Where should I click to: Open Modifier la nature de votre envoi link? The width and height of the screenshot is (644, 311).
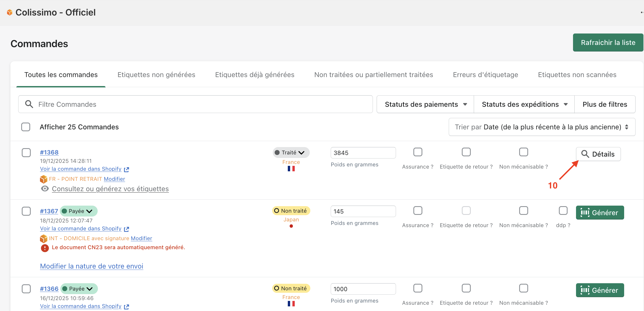tap(92, 266)
